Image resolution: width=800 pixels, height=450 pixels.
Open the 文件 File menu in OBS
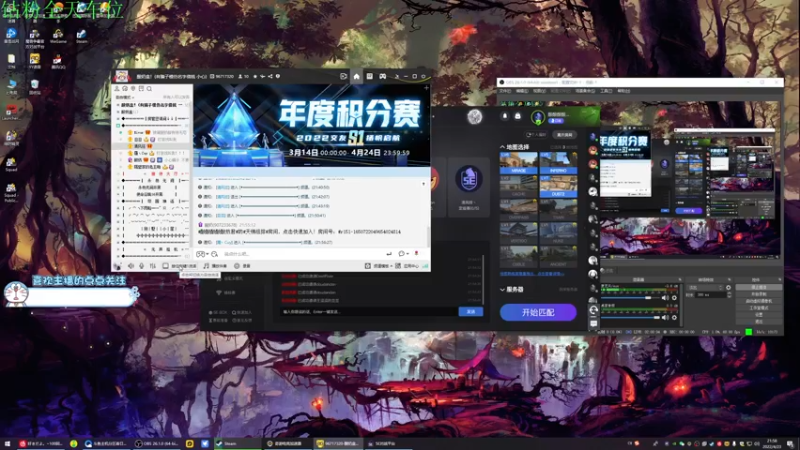505,91
